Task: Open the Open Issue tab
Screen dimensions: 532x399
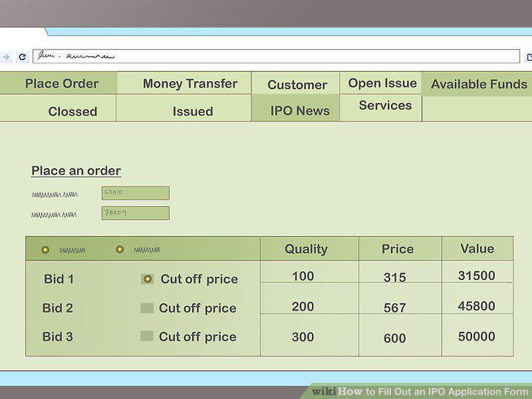Action: [x=381, y=83]
